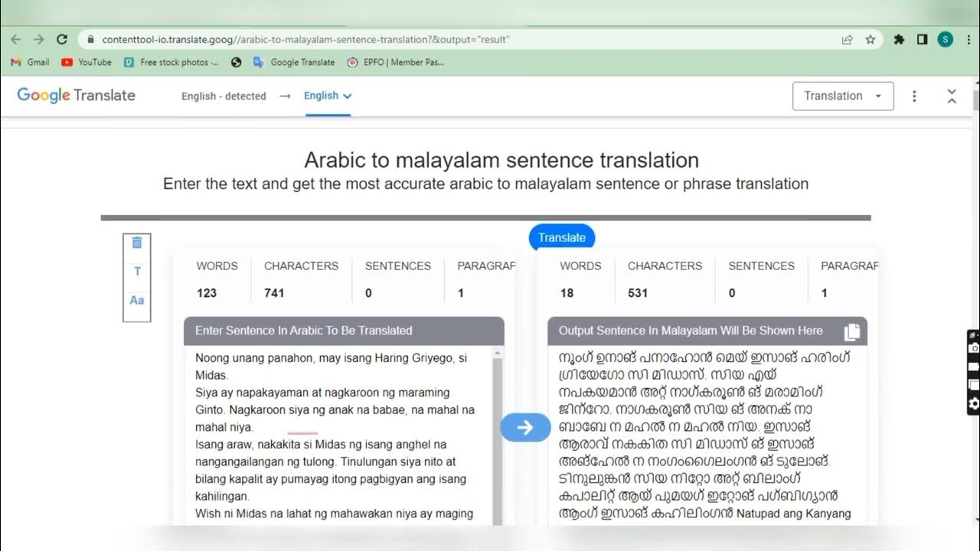
Task: Bookmark this page with the star icon
Action: (x=871, y=39)
